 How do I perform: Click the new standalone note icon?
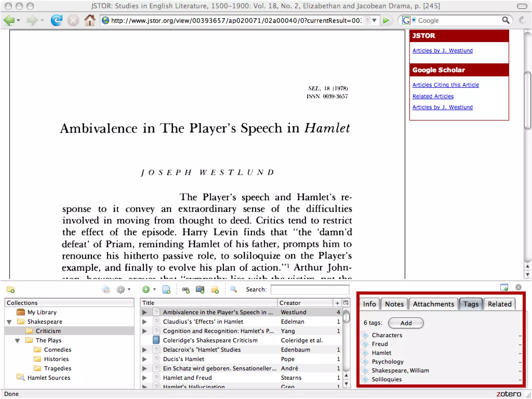click(215, 289)
